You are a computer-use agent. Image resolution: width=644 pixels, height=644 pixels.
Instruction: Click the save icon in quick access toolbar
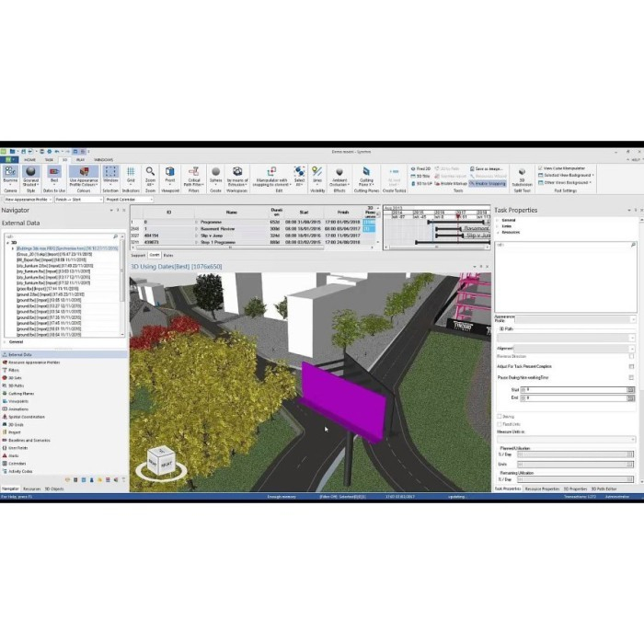click(x=23, y=152)
